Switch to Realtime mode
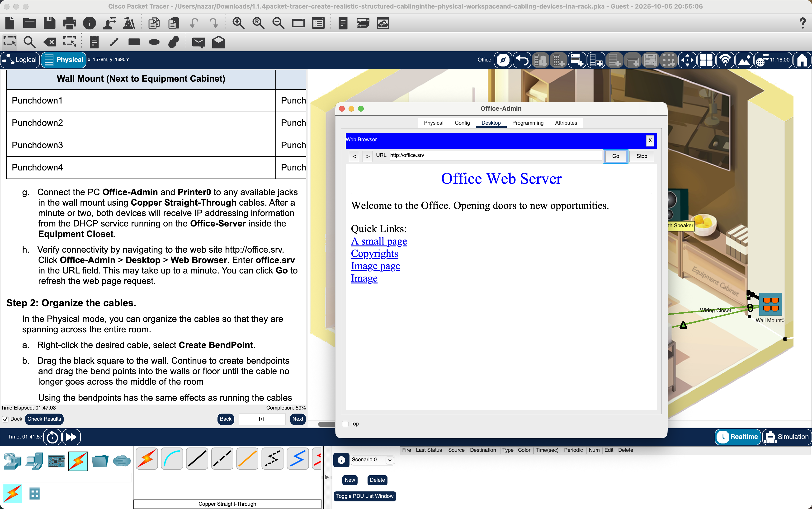 pyautogui.click(x=738, y=437)
